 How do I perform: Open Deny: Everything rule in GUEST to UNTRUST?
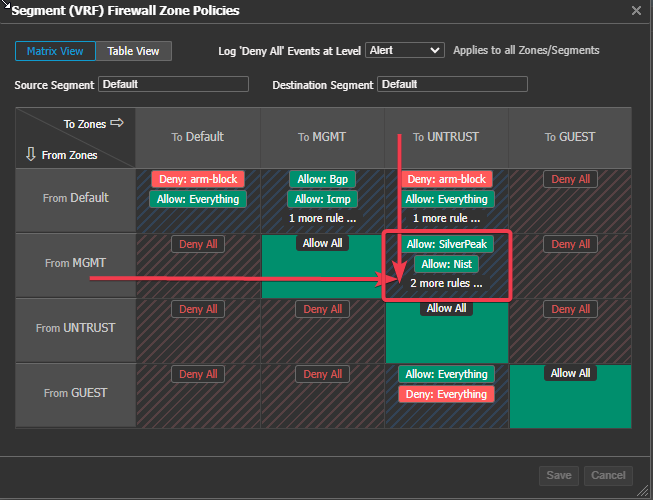pos(446,394)
